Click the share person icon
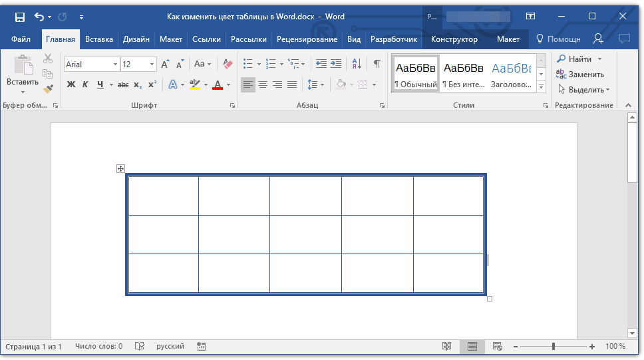 click(598, 39)
